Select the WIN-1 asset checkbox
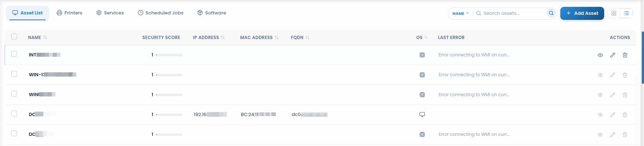 click(14, 74)
